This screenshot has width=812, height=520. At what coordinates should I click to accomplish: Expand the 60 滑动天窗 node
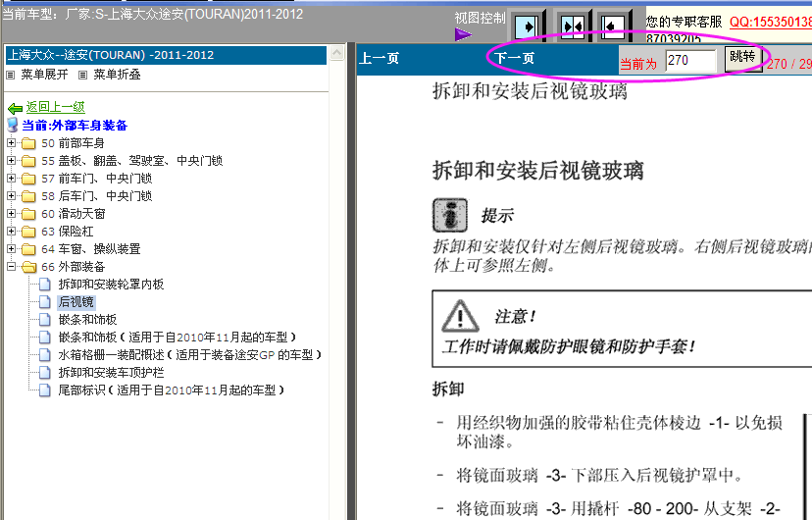11,213
